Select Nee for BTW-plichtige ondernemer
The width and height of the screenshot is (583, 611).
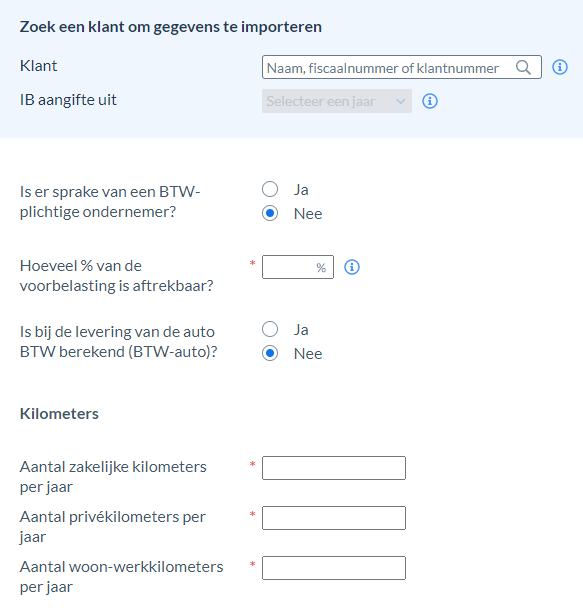click(x=270, y=213)
